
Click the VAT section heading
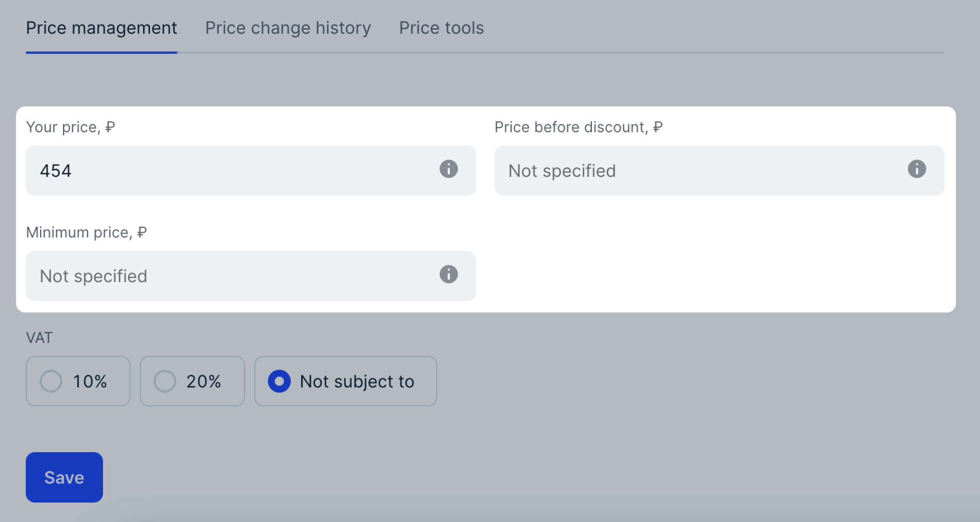tap(39, 338)
